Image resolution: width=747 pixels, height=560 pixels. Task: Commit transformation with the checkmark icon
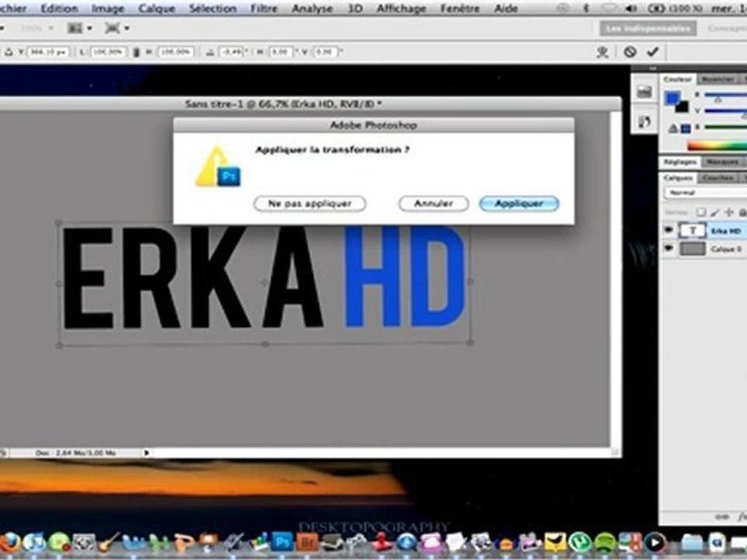click(x=653, y=51)
